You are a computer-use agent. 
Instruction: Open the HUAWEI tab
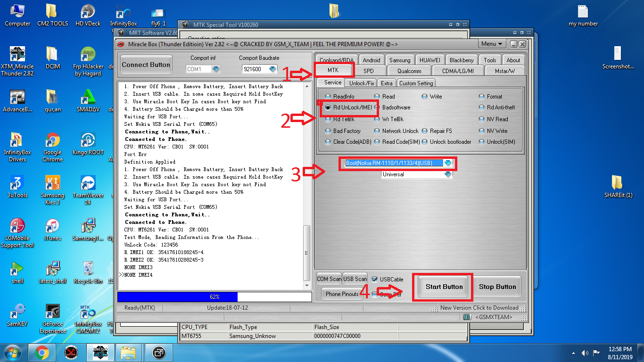tap(430, 60)
